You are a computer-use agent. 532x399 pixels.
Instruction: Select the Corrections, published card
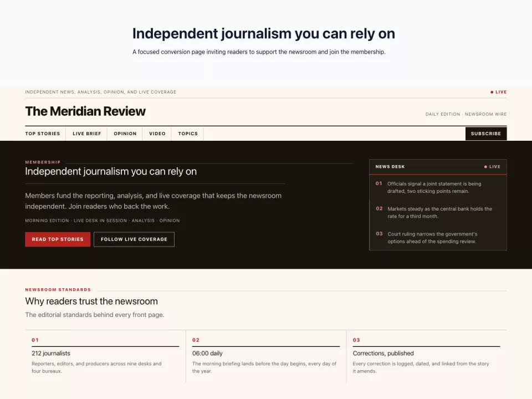pos(427,356)
